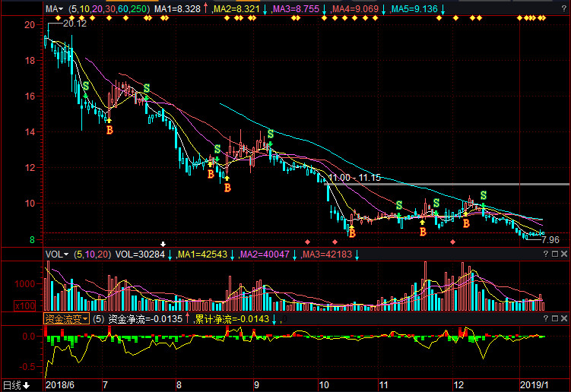Viewport: 571px width, 392px height.
Task: Open the MA indicator dropdown
Action: point(54,9)
